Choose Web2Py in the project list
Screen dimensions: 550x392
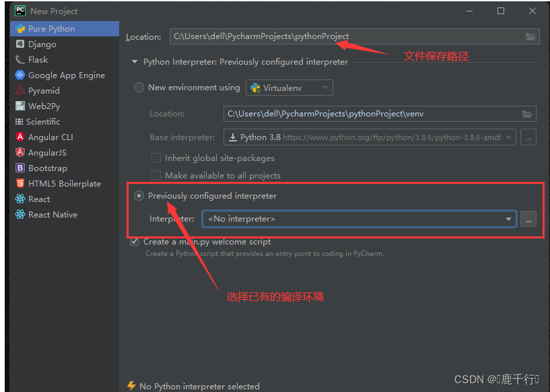click(65, 106)
